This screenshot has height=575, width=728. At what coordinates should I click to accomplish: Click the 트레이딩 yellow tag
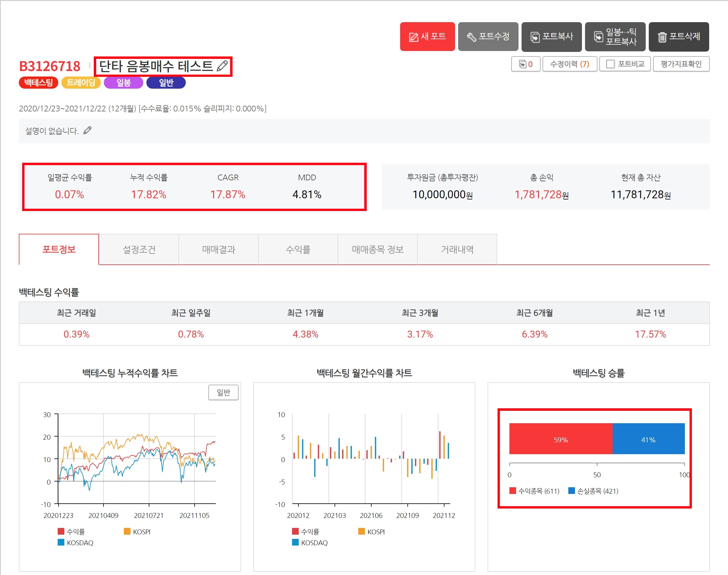(x=81, y=83)
